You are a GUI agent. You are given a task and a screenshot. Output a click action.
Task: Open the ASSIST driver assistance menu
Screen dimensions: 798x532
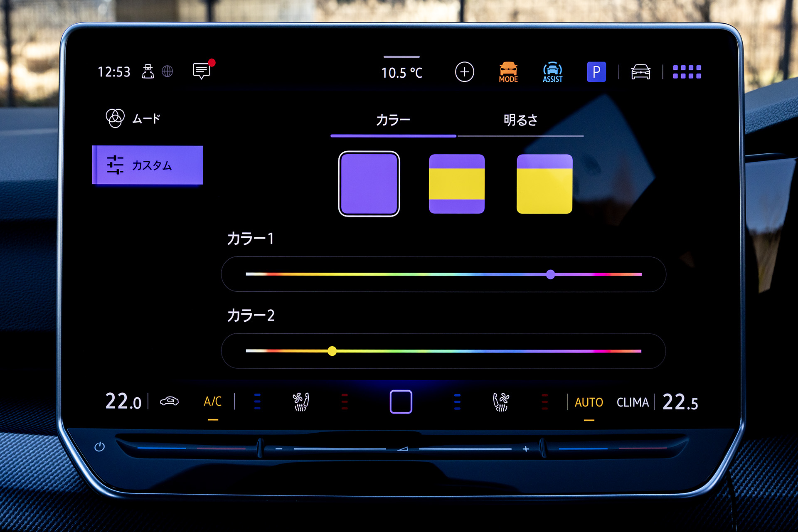click(552, 72)
